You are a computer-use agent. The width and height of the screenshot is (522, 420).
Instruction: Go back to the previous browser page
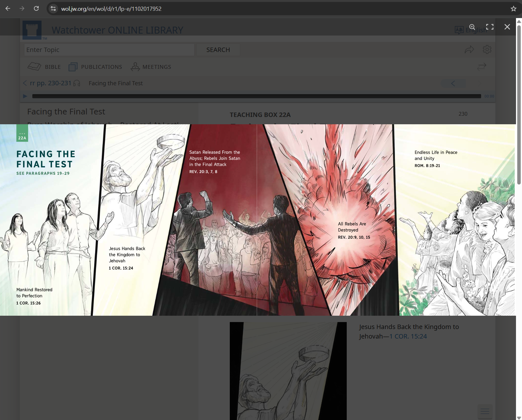(8, 9)
